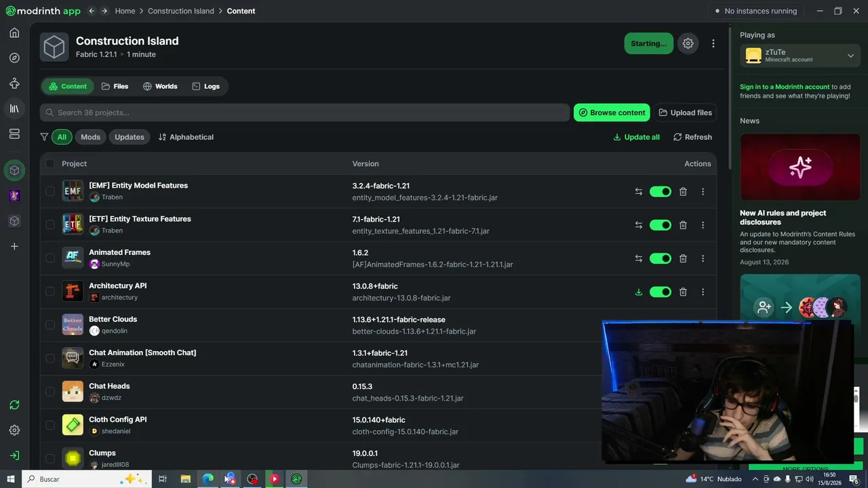Image resolution: width=868 pixels, height=488 pixels.
Task: Open app settings gear in left sidebar
Action: pyautogui.click(x=14, y=430)
